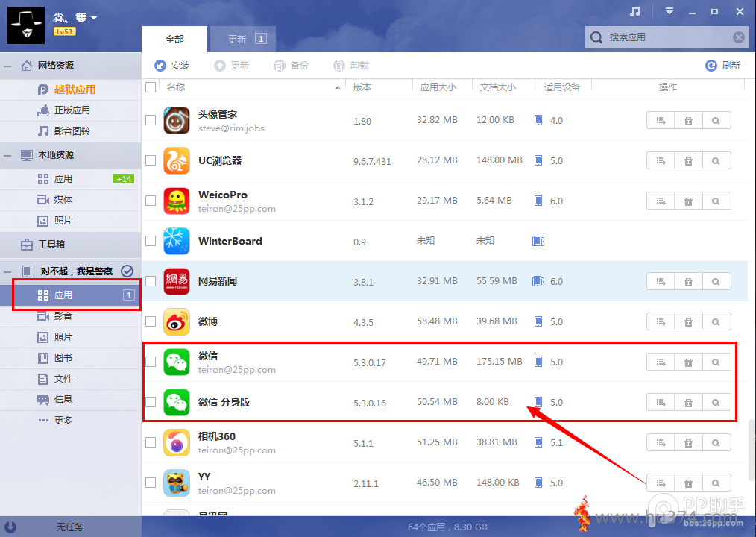This screenshot has height=537, width=756.
Task: Check the 微信 row checkbox
Action: click(x=151, y=362)
